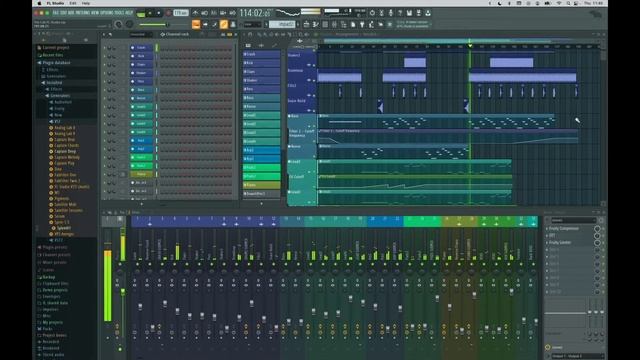
Task: Select Crash pattern in picker
Action: point(261,54)
